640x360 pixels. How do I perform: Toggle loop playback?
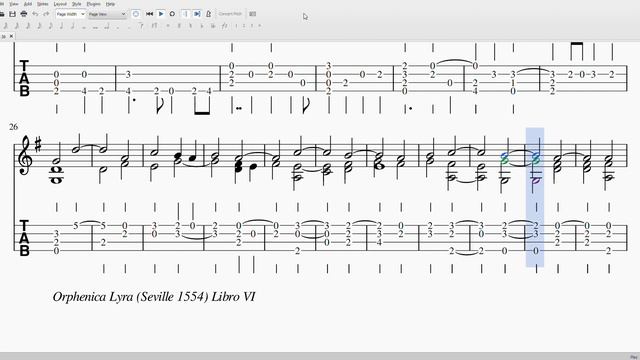point(172,14)
